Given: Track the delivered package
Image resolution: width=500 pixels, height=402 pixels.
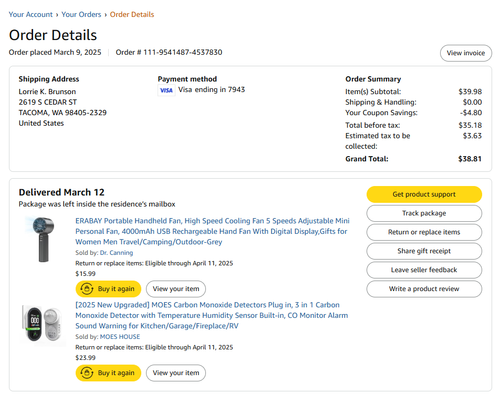Looking at the screenshot, I should click(424, 213).
